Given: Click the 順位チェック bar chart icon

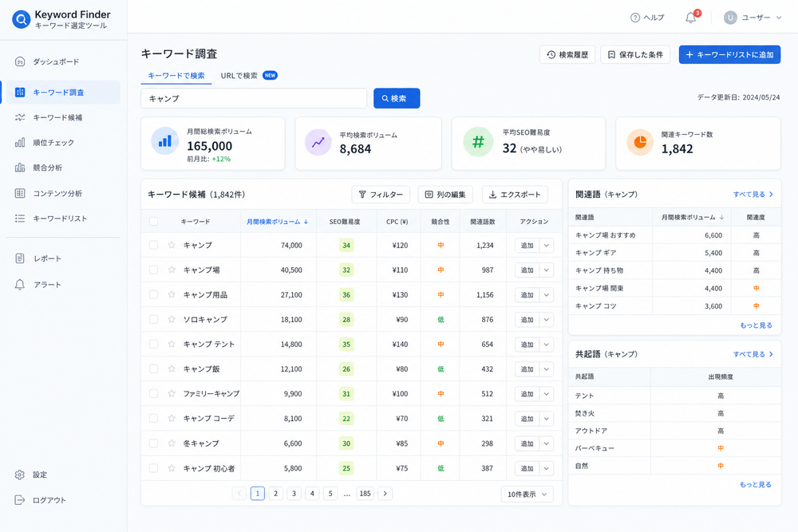Looking at the screenshot, I should coord(20,143).
